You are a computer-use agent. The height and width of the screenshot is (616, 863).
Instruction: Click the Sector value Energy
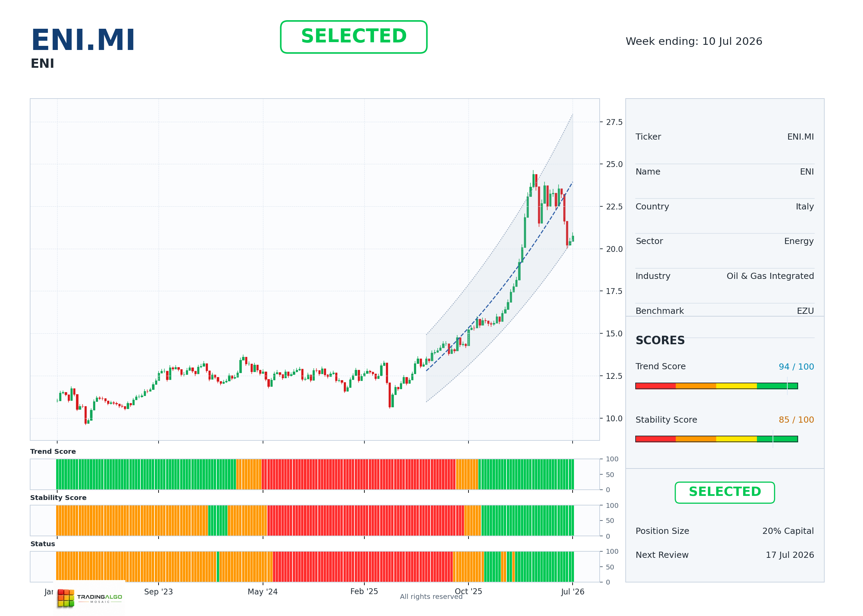pyautogui.click(x=799, y=241)
